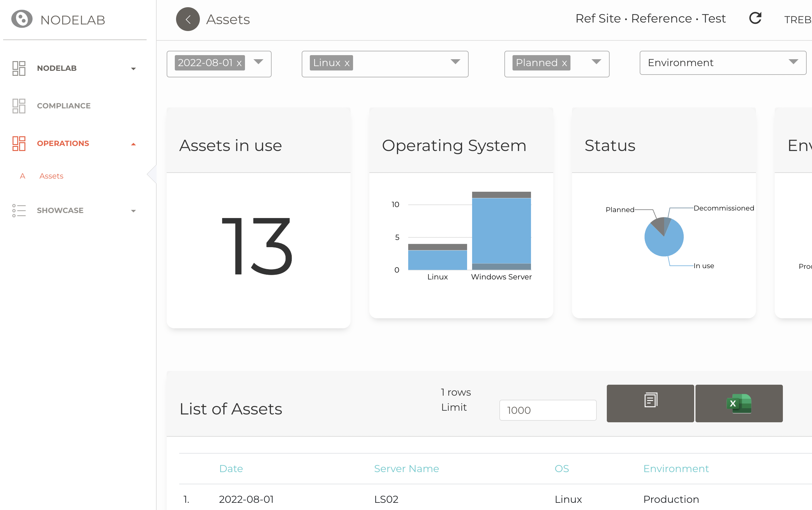Click the copy list document icon button

coord(650,403)
